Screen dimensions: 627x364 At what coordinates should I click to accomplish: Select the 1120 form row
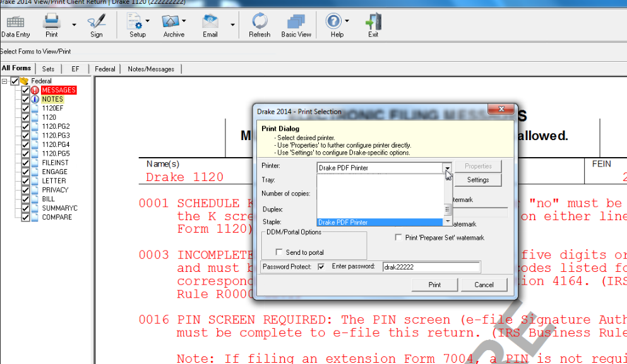coord(49,117)
